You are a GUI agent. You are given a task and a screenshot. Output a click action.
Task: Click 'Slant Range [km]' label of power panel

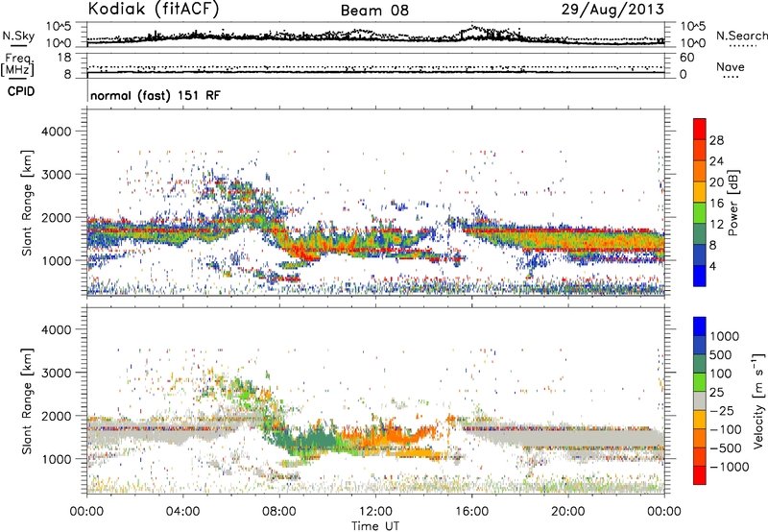[27, 203]
